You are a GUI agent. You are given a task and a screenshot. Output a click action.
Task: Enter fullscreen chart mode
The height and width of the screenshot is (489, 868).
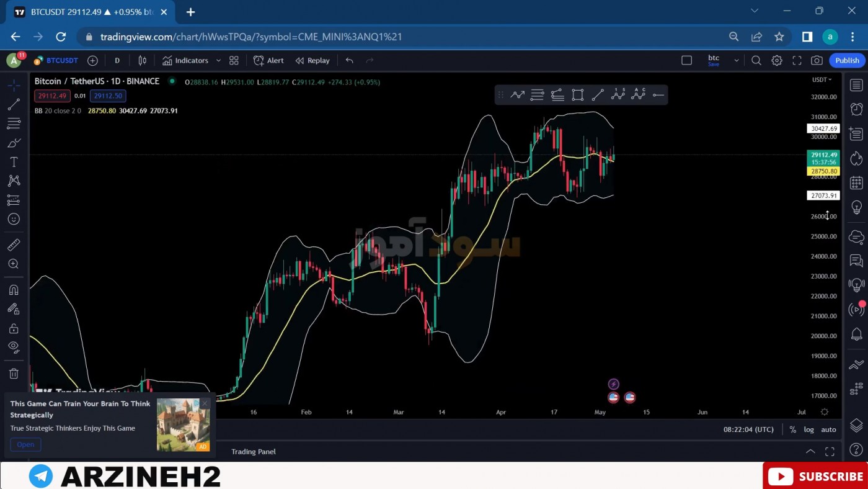pos(797,60)
